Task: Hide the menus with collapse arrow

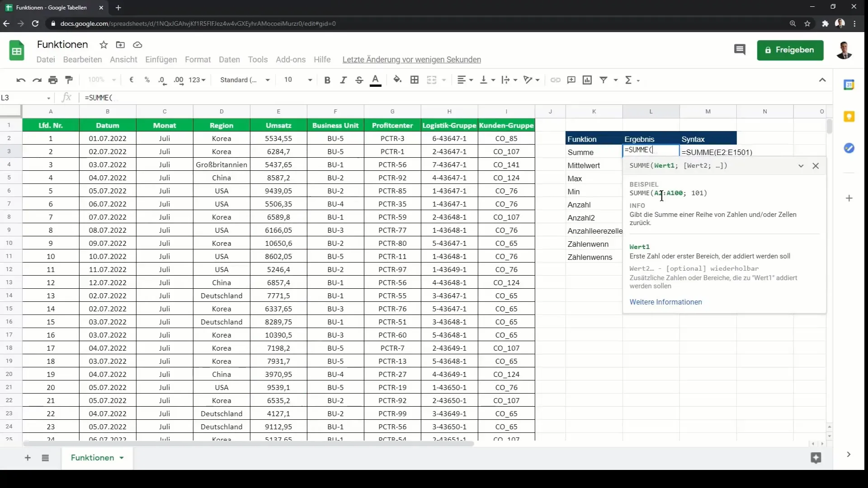Action: [x=822, y=80]
